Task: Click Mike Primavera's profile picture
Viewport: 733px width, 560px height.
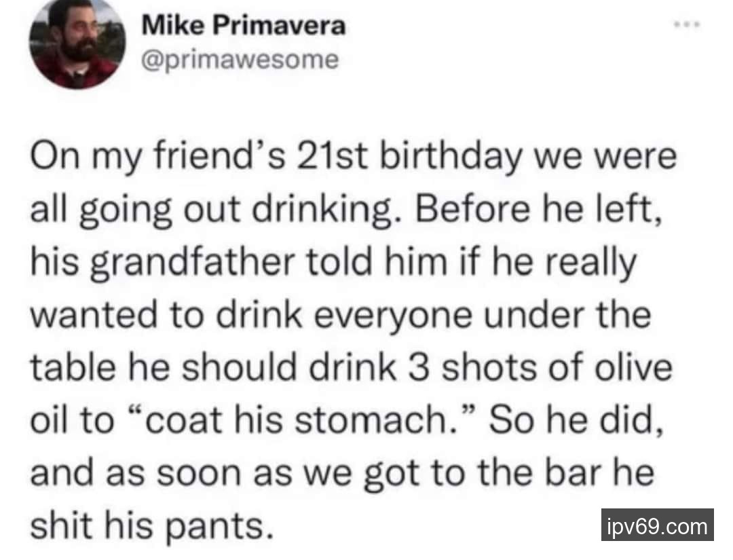Action: (x=77, y=43)
